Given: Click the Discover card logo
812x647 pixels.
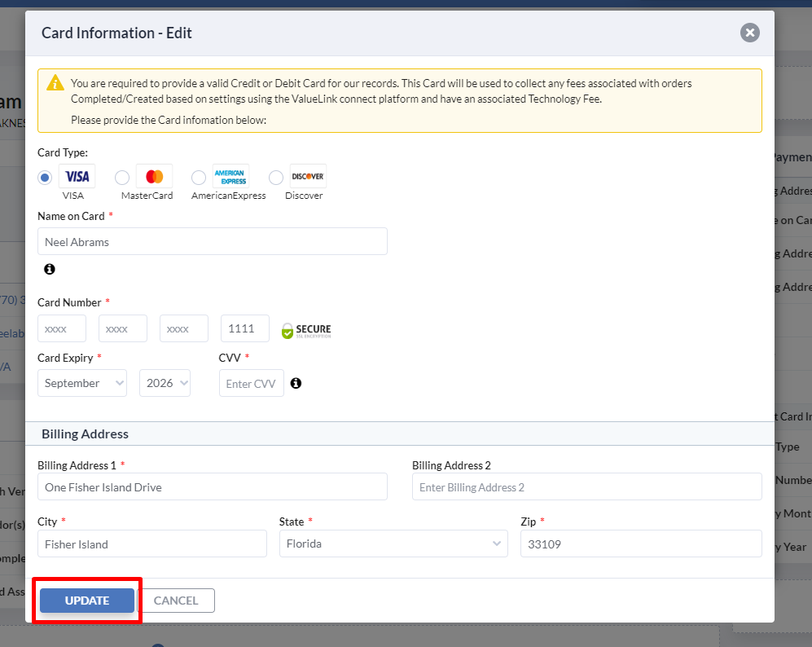Looking at the screenshot, I should click(308, 176).
